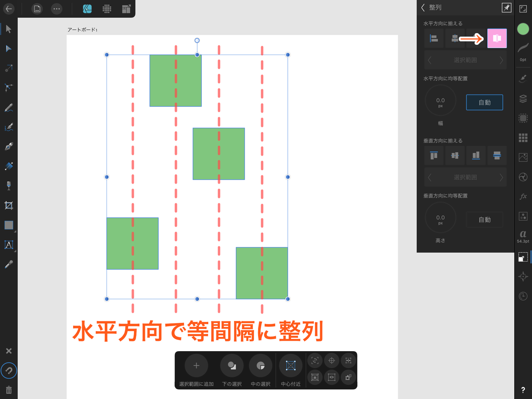Click left chevron of horizontal 選択範囲
The image size is (532, 399).
tap(430, 60)
